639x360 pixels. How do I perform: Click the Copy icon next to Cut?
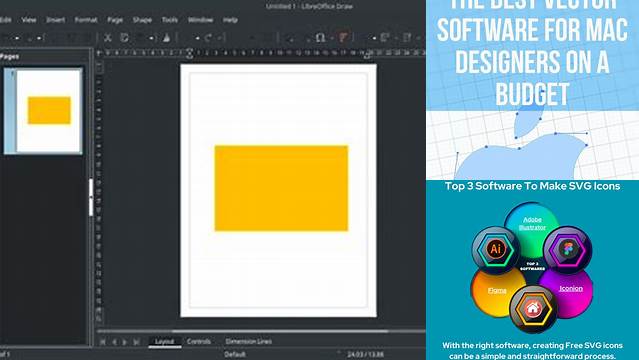pyautogui.click(x=124, y=38)
